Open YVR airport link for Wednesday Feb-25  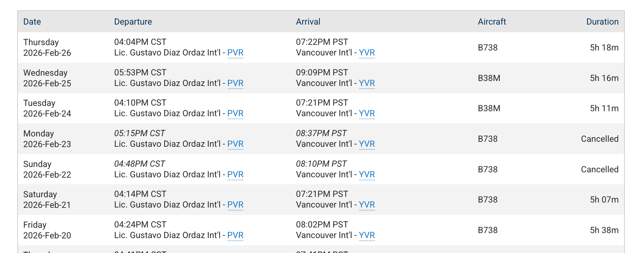click(x=367, y=83)
